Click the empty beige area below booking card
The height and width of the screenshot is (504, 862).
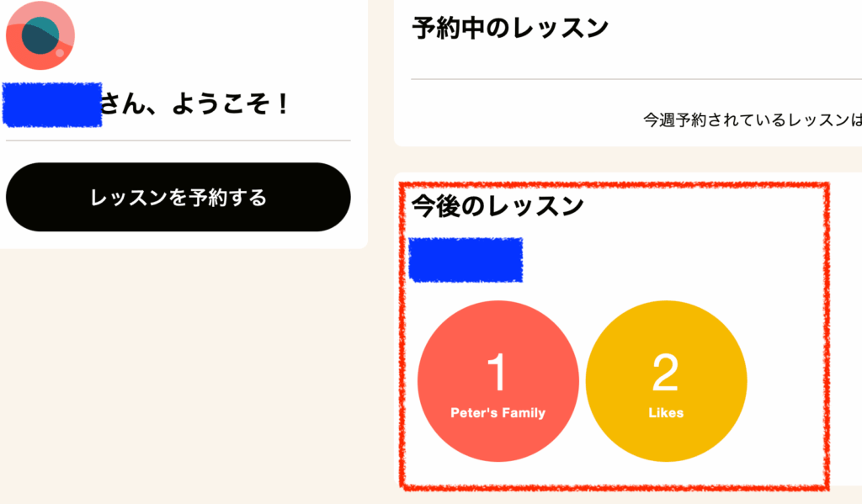pos(184,374)
